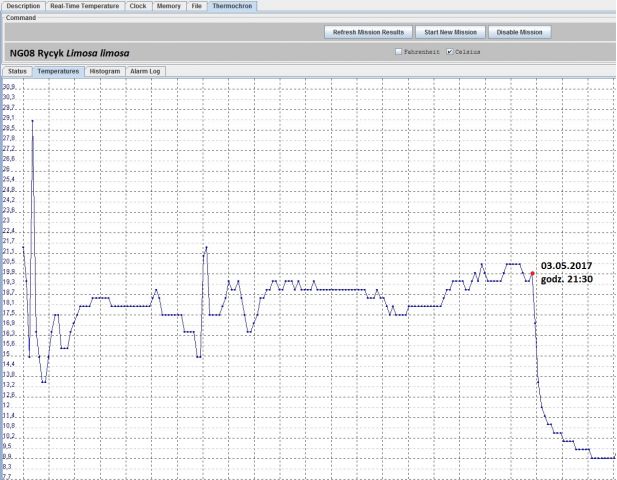617x480 pixels.
Task: Click the red data point on the graph
Action: (532, 273)
